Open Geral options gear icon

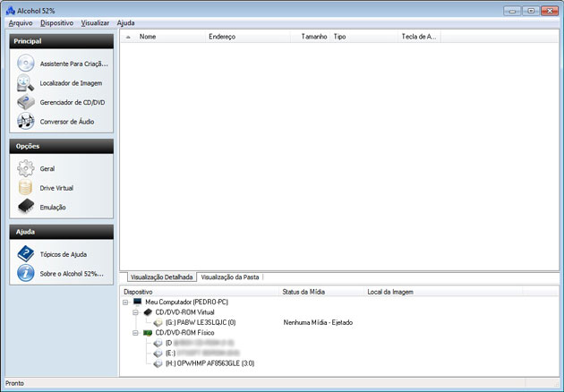[26, 168]
